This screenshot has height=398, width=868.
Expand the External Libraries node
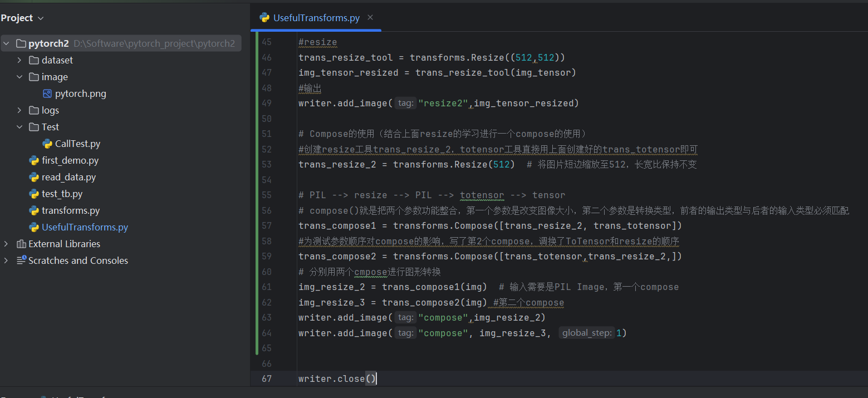6,244
